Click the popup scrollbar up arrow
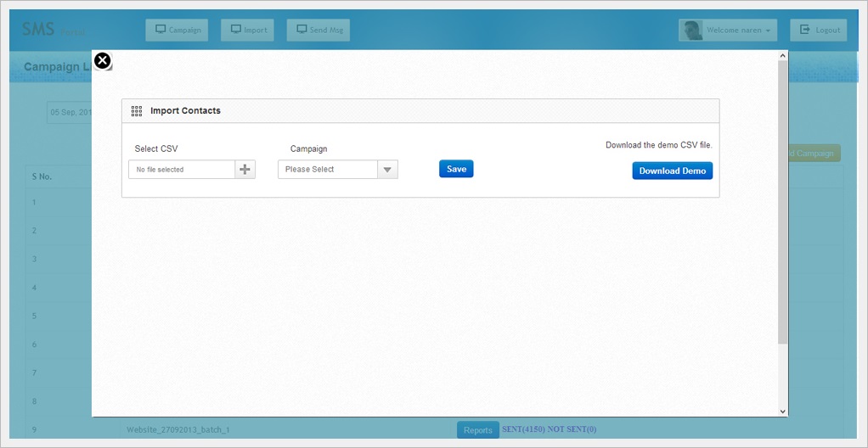868x448 pixels. tap(782, 56)
